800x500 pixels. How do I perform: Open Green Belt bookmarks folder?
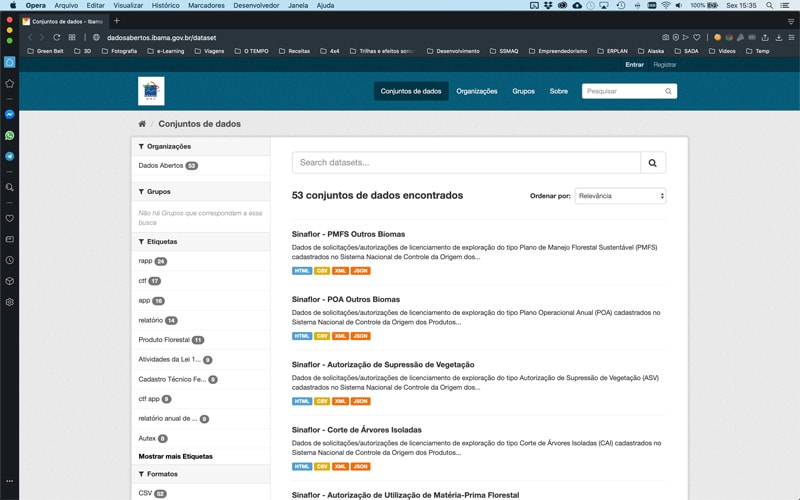(x=45, y=51)
